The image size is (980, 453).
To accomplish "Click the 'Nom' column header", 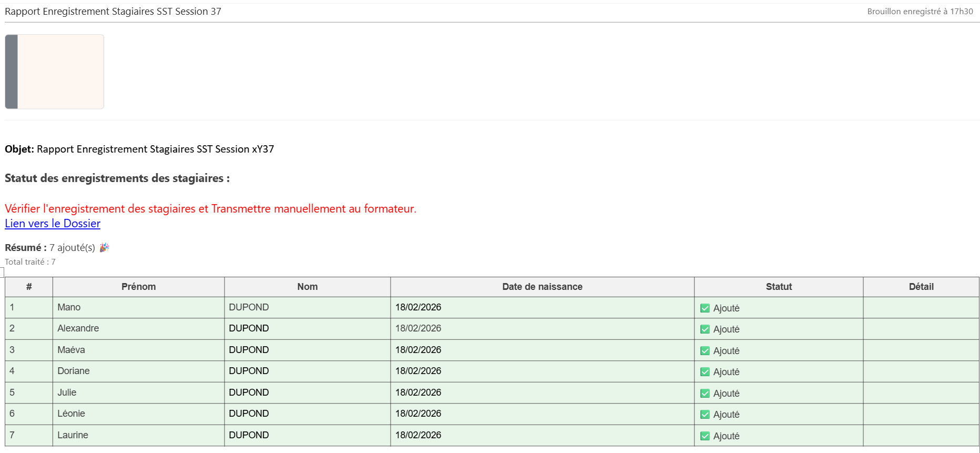I will (x=308, y=287).
